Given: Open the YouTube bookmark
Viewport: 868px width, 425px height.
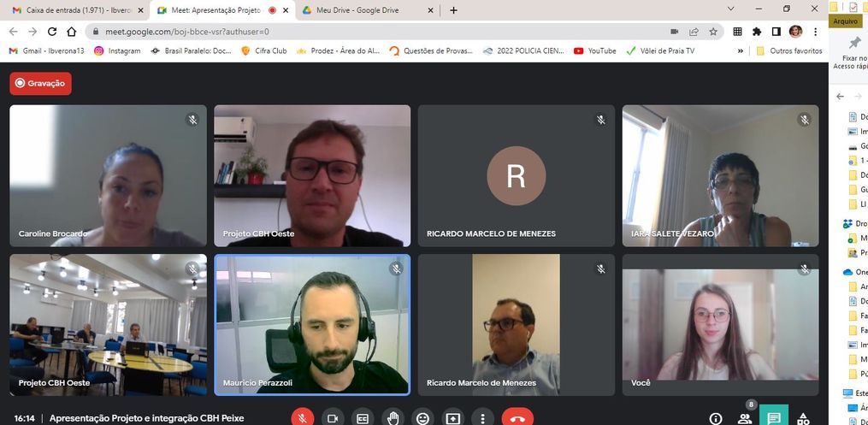Looking at the screenshot, I should (x=595, y=50).
